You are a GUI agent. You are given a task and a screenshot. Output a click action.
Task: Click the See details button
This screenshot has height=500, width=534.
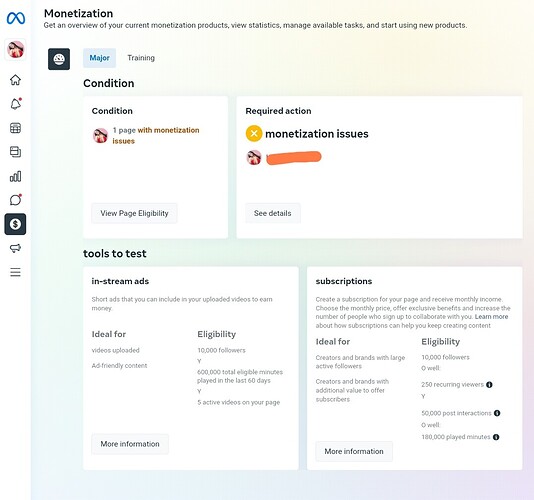coord(272,213)
